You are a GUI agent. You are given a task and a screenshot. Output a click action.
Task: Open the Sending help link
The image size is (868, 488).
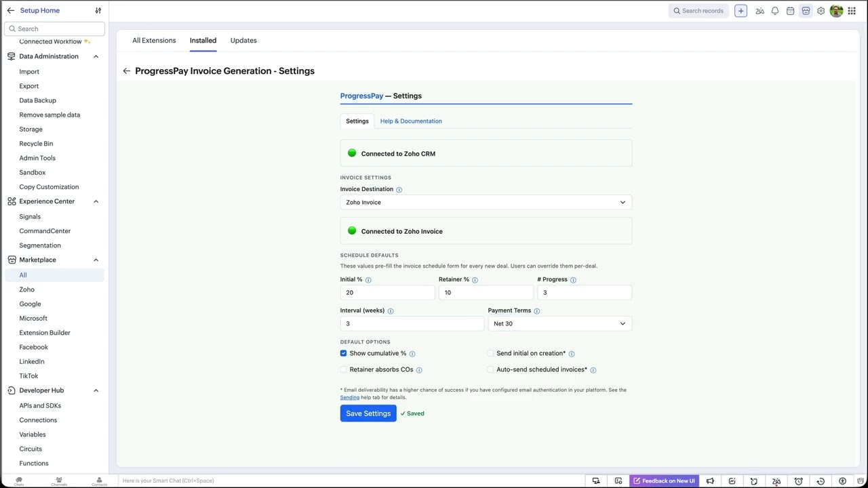pos(350,397)
